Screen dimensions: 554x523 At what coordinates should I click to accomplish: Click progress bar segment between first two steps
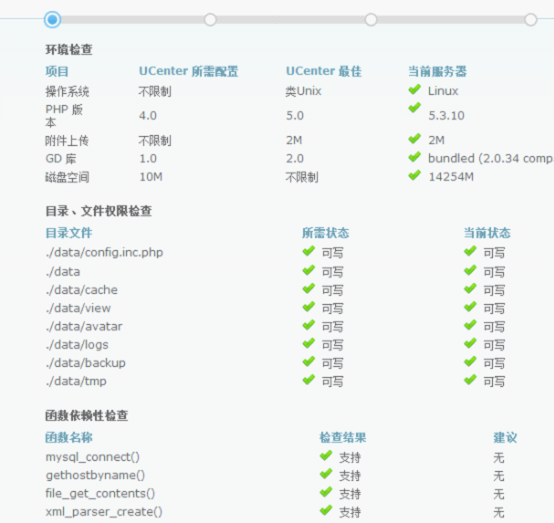[132, 19]
